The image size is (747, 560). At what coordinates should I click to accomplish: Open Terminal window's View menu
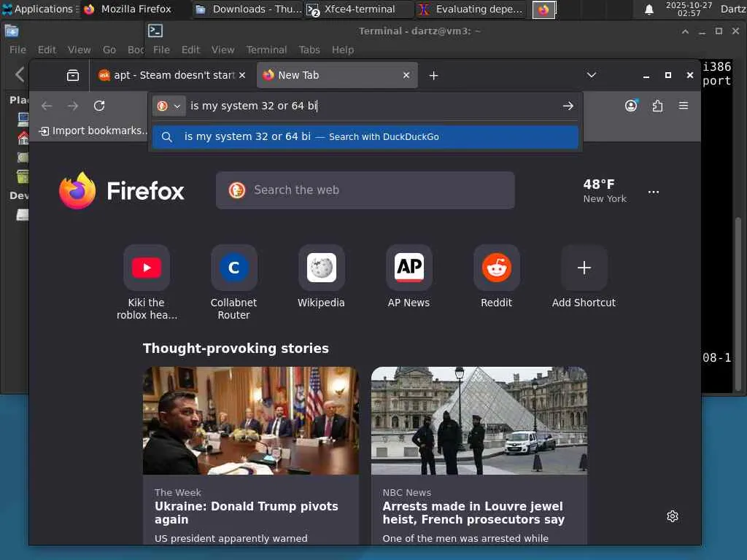[223, 50]
